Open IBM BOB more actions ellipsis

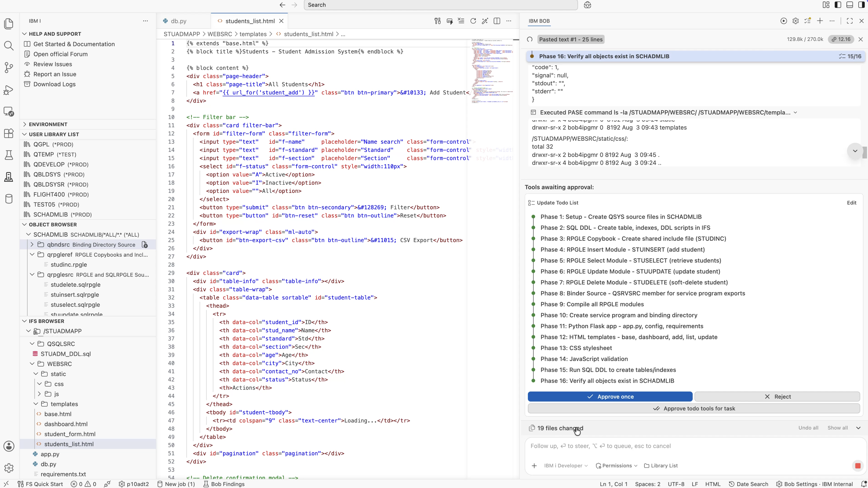tap(832, 21)
